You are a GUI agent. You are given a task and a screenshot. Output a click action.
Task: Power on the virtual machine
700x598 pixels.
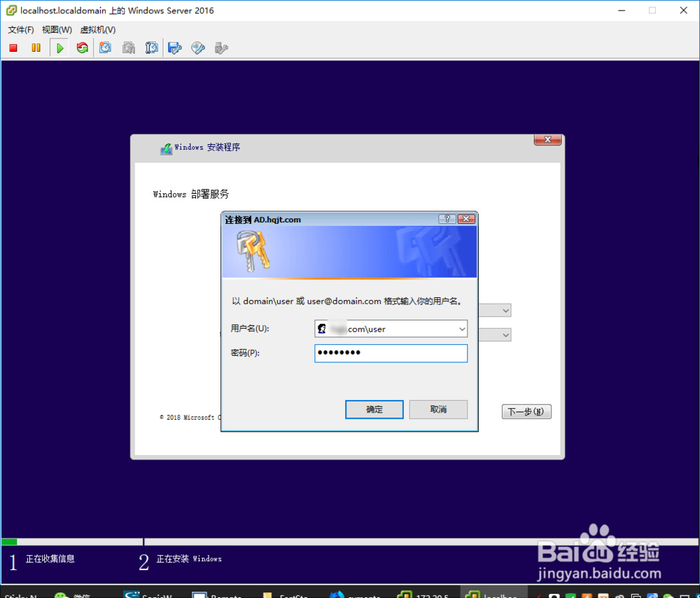tap(60, 48)
